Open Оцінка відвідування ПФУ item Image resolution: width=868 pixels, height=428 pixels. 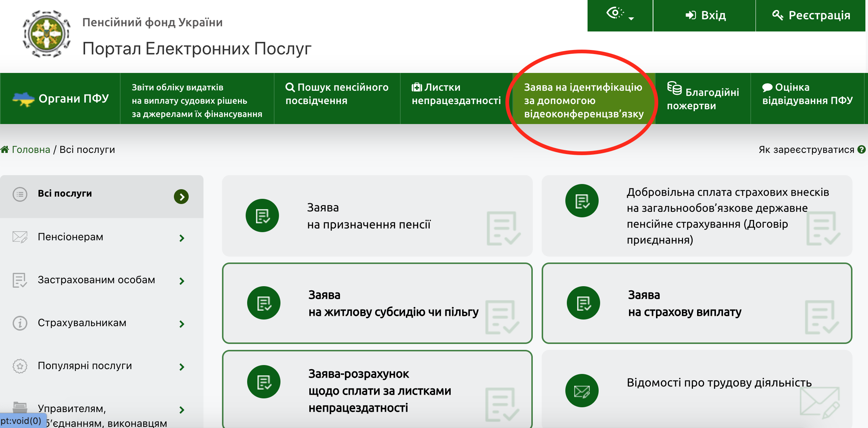point(807,94)
